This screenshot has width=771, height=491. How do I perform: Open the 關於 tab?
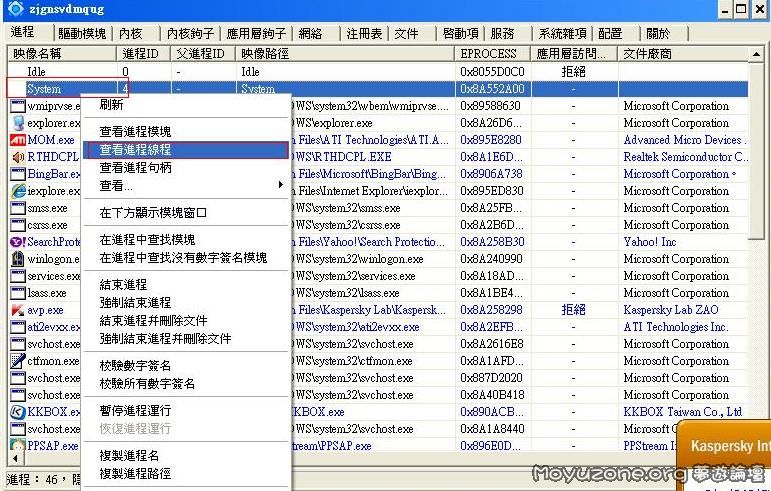pos(658,33)
